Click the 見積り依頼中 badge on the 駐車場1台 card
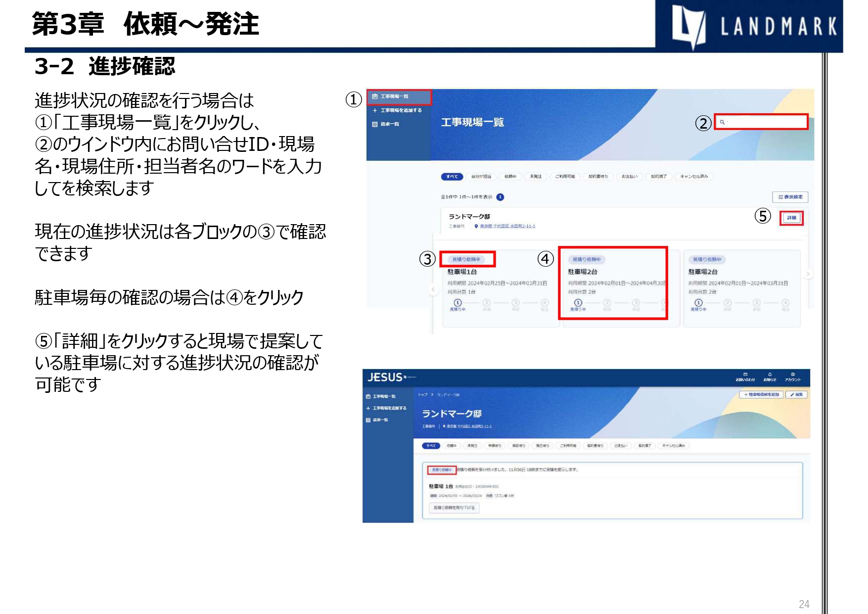The height and width of the screenshot is (614, 868). [x=466, y=259]
